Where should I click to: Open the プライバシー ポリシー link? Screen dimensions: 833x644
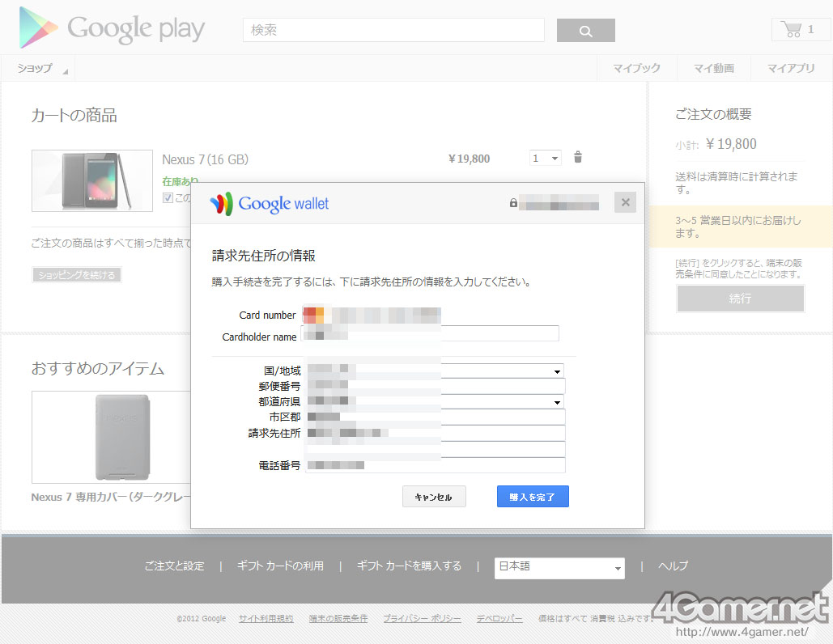(x=422, y=619)
